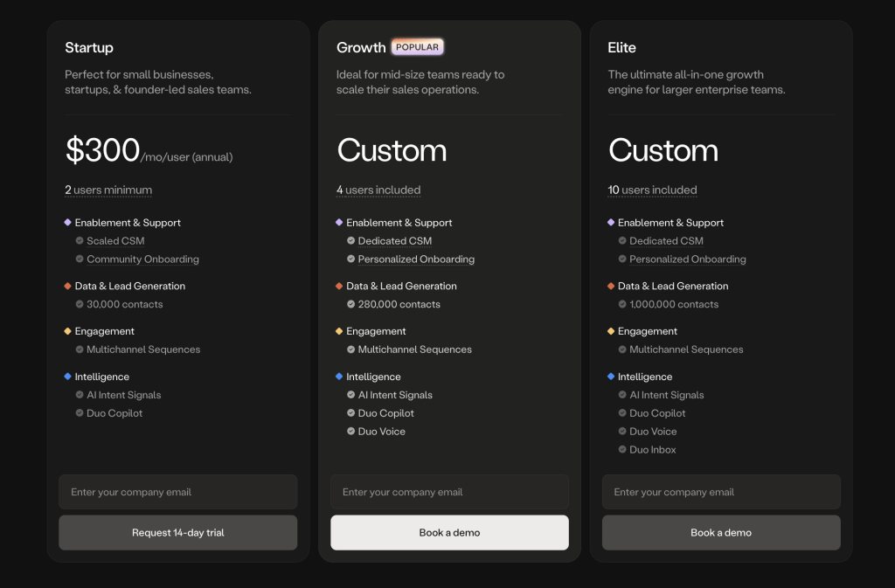
Task: Select the Elite plan email input field
Action: pos(721,492)
